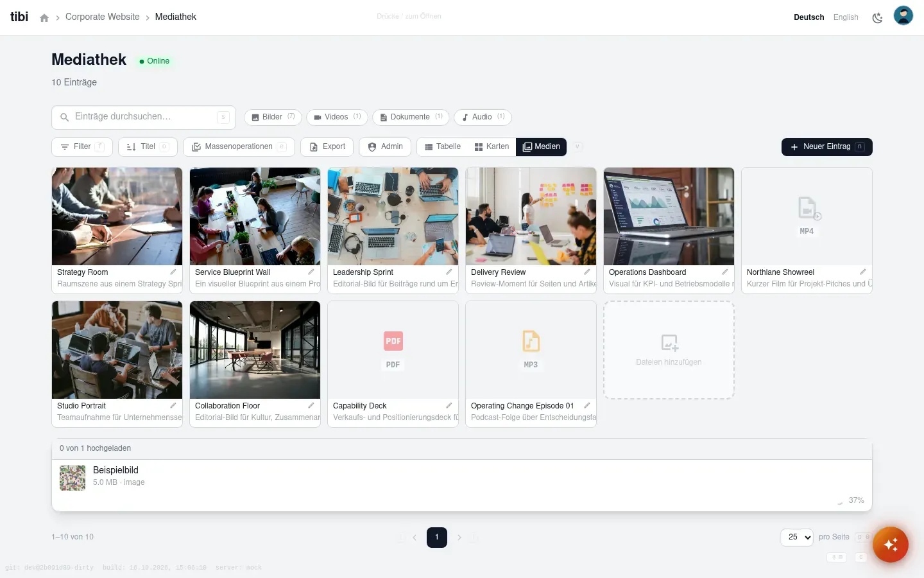Image resolution: width=924 pixels, height=578 pixels.
Task: Open the user avatar menu
Action: pyautogui.click(x=903, y=15)
